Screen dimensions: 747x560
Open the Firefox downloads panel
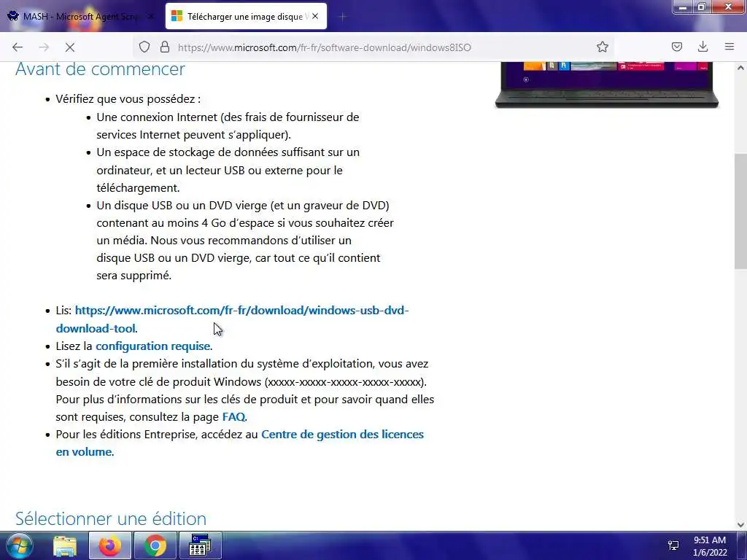(703, 47)
